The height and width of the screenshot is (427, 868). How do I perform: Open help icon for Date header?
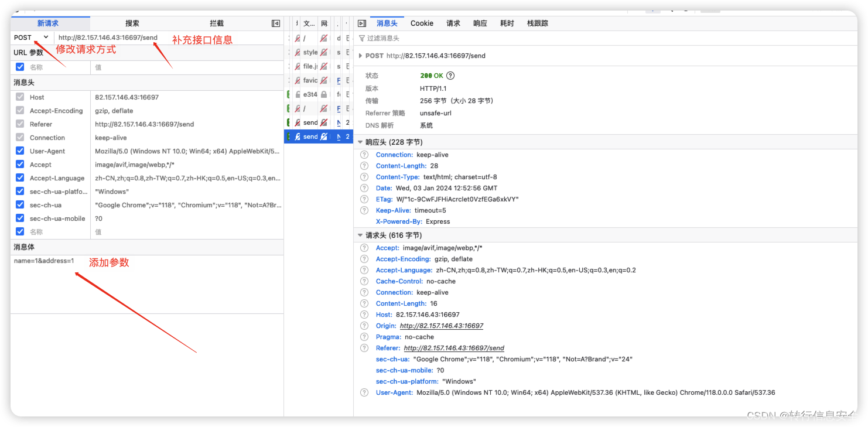[364, 188]
